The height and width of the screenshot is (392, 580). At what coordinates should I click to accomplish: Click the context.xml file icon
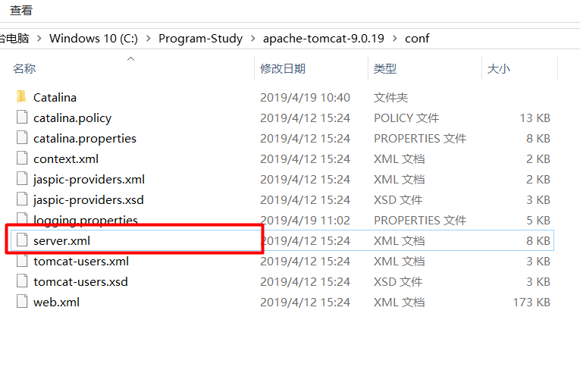pyautogui.click(x=22, y=158)
